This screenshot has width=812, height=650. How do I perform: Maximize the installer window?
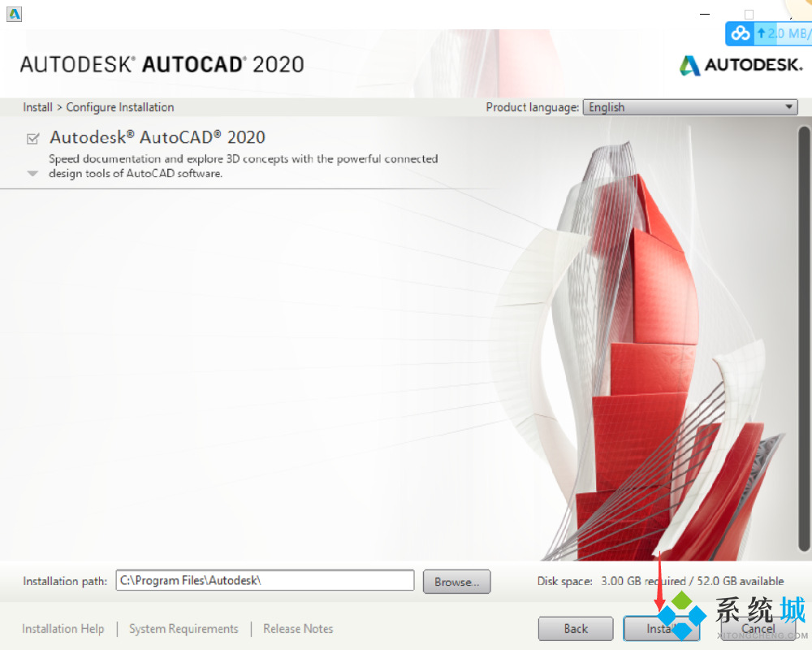(x=749, y=14)
